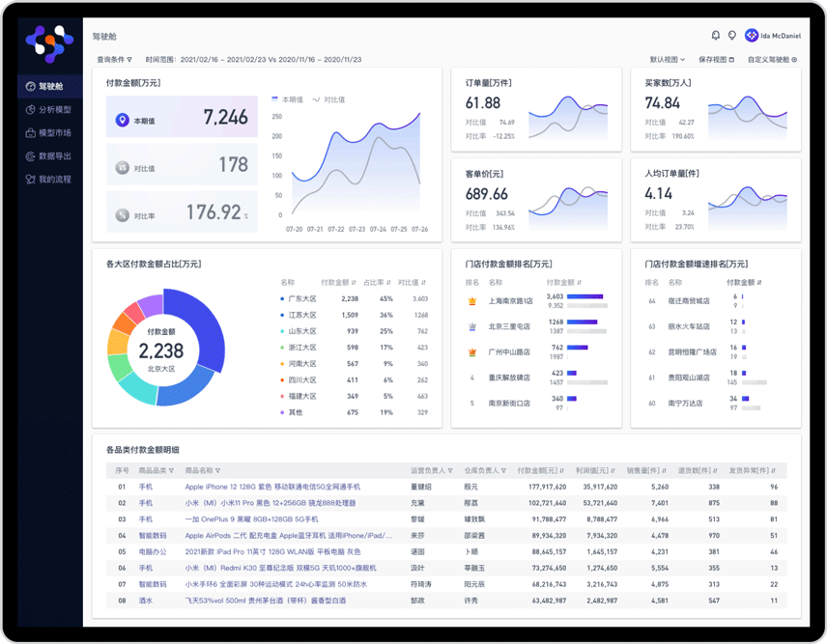Open 一加 OnePlus 9 product link
The height and width of the screenshot is (644, 827).
(x=251, y=519)
